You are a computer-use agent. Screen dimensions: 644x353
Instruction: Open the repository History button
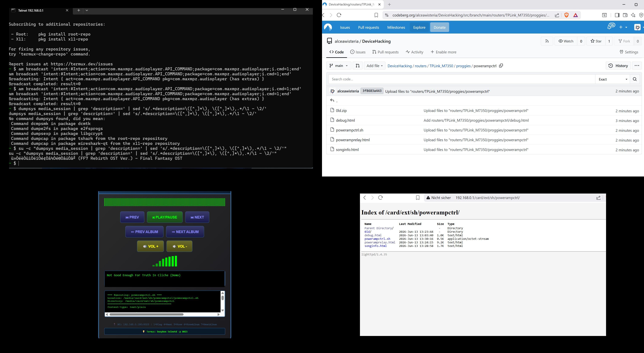click(618, 66)
